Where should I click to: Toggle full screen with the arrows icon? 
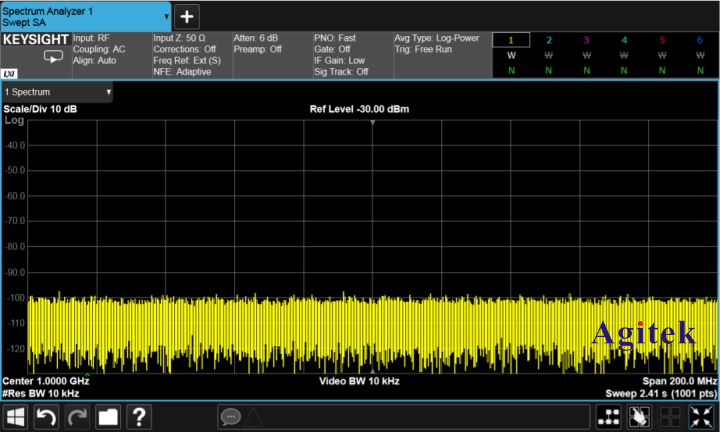tap(702, 416)
